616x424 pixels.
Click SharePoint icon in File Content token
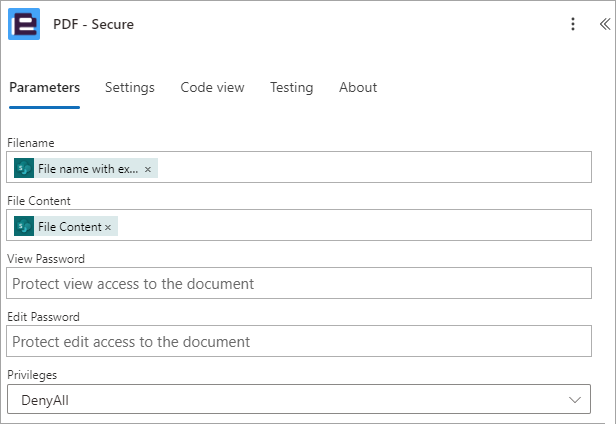point(24,226)
